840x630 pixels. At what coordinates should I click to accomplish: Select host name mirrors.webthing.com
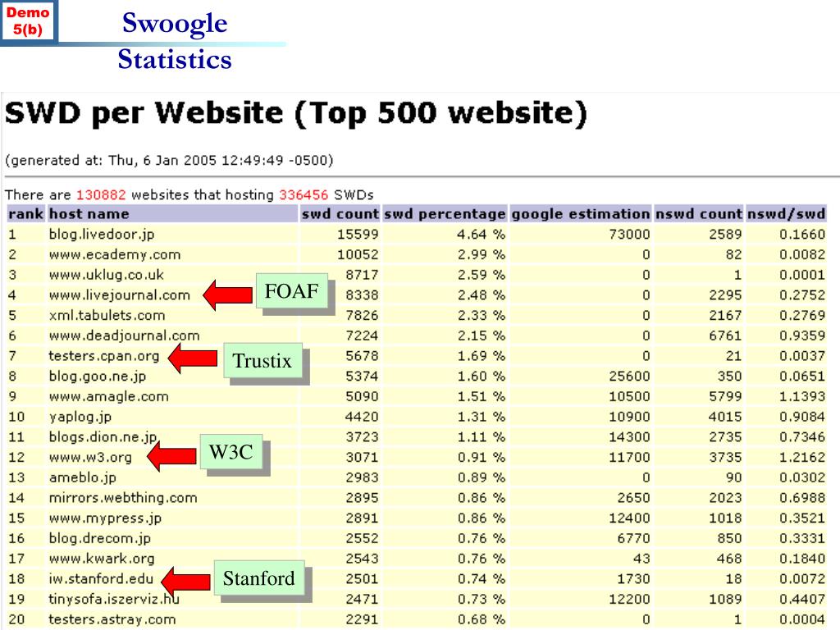[x=123, y=498]
